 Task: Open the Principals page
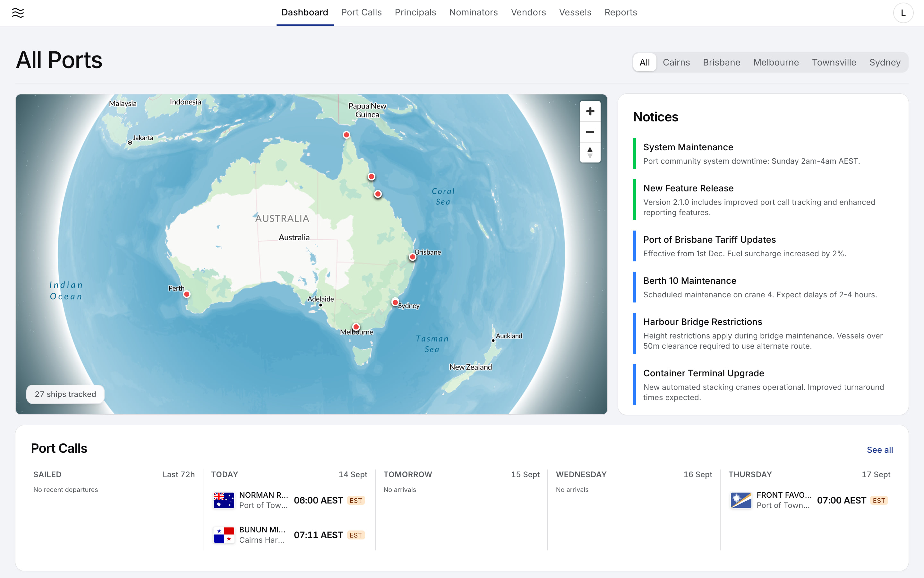click(415, 13)
